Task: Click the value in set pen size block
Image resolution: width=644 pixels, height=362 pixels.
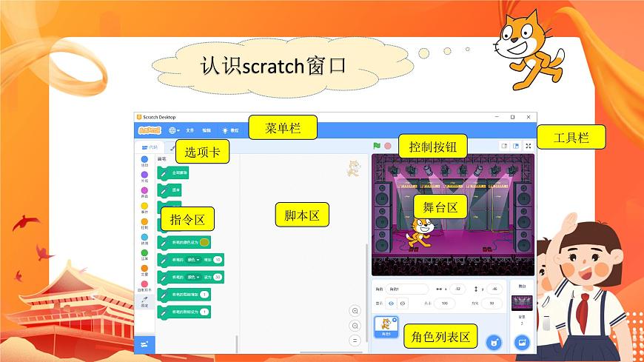Action: pyautogui.click(x=204, y=312)
